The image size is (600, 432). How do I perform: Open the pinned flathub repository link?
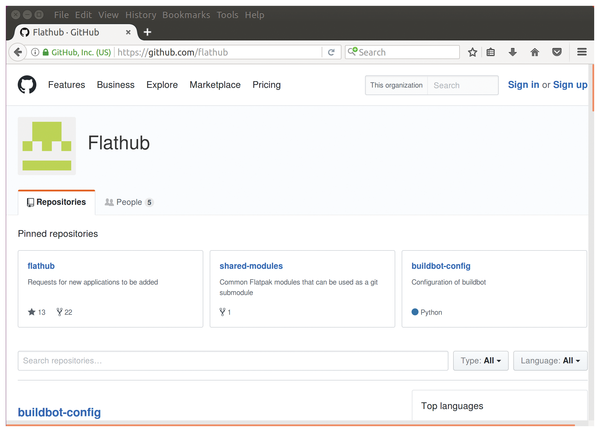[41, 266]
